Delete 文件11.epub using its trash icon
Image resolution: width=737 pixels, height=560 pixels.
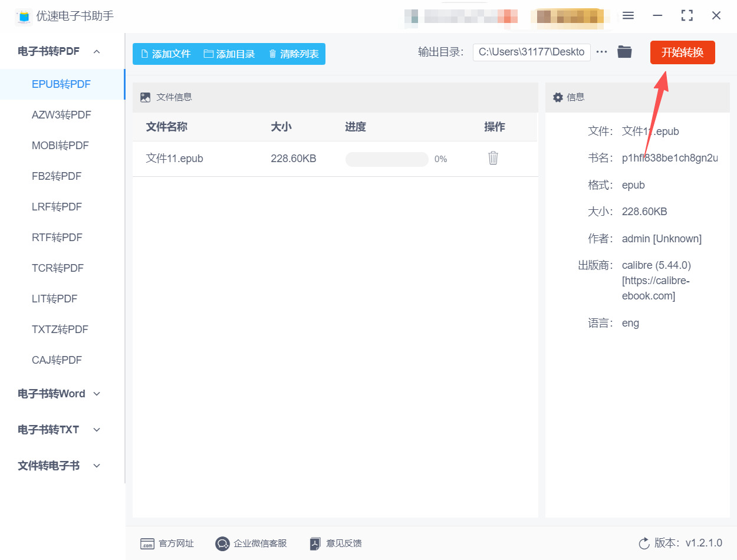pos(493,158)
